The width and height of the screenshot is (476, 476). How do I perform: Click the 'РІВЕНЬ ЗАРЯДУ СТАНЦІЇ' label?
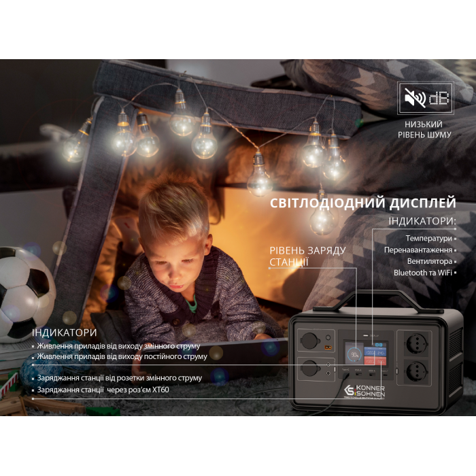point(307,256)
